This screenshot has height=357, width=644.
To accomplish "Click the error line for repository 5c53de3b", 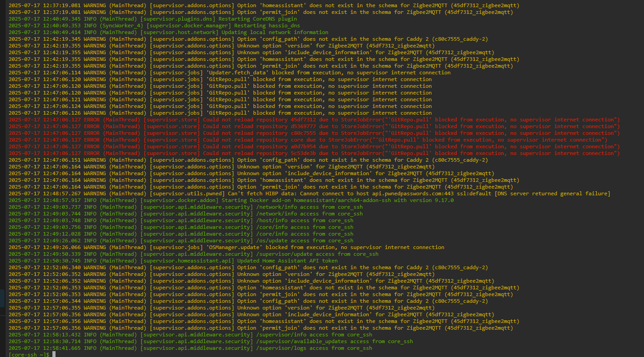I will coord(314,153).
